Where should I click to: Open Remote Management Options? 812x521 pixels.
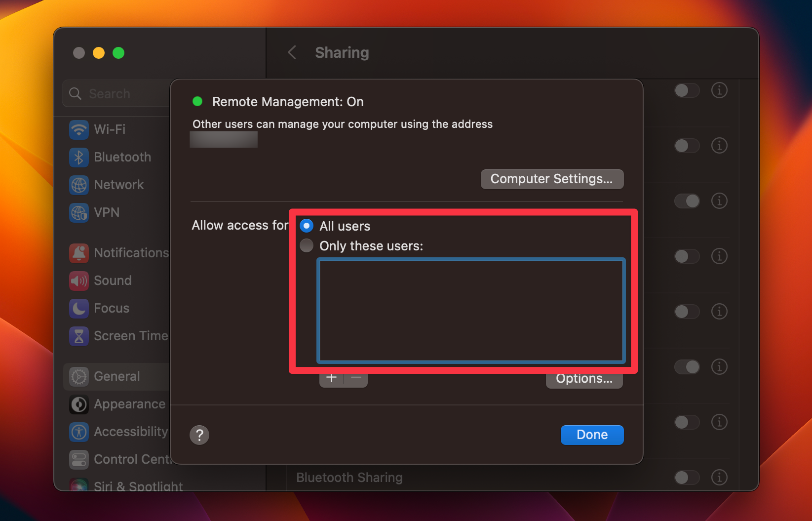pyautogui.click(x=584, y=378)
